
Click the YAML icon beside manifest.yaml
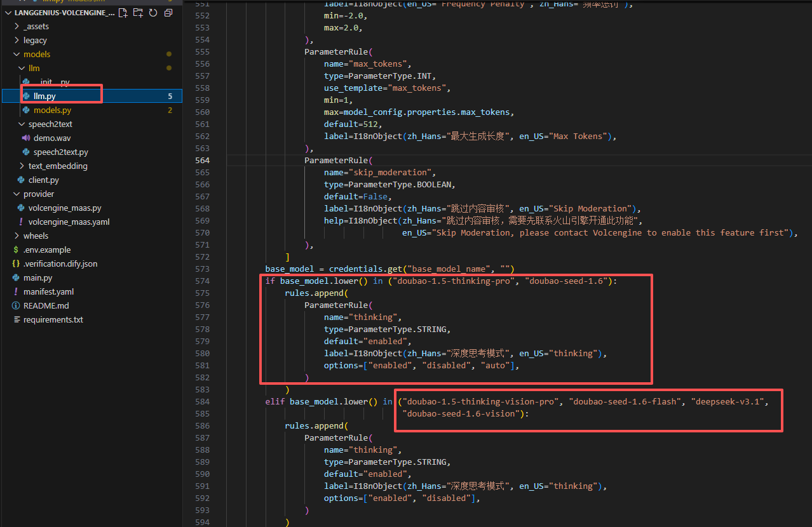(x=16, y=291)
